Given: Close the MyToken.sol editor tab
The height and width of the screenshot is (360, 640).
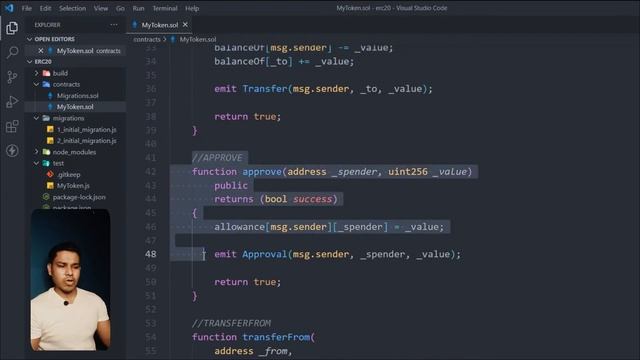Looking at the screenshot, I should (x=185, y=25).
